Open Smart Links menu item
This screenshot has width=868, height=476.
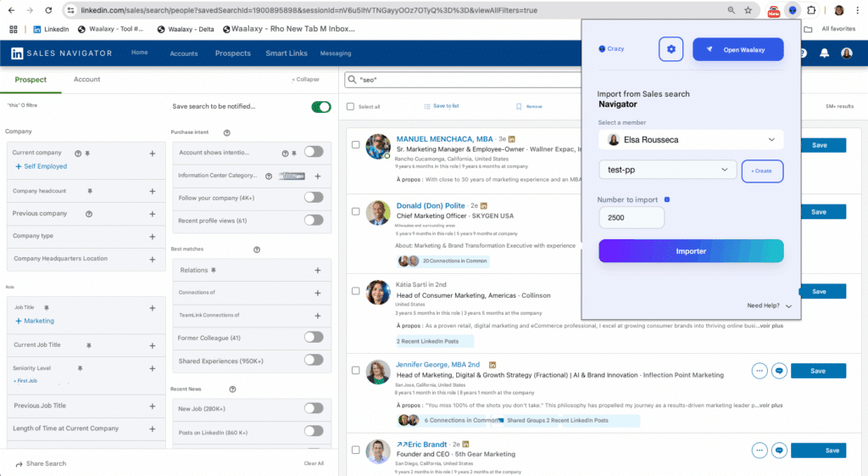pos(287,53)
